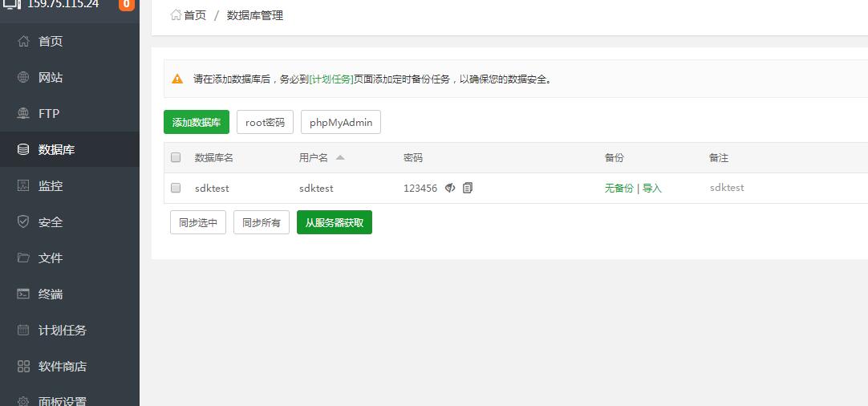Viewport: 868px width, 406px height.
Task: Open phpMyAdmin via its button
Action: coord(340,123)
